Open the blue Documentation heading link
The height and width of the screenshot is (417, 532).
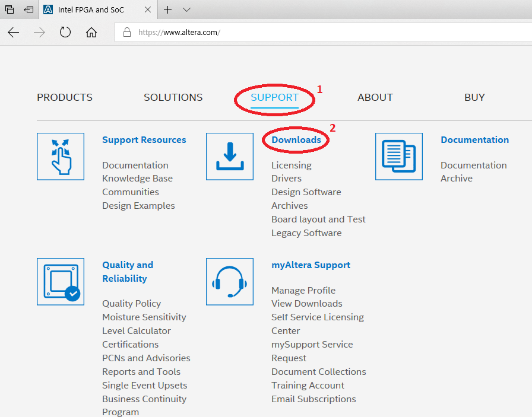(x=474, y=139)
